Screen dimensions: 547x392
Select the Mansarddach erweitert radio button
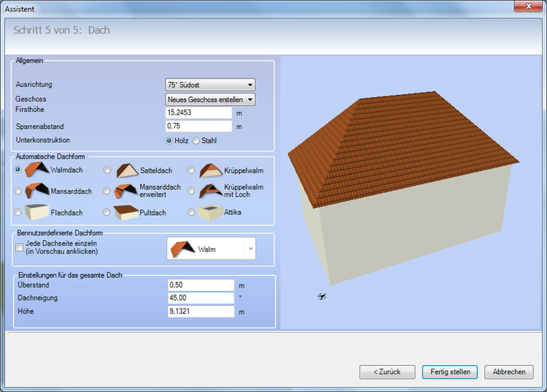(107, 191)
